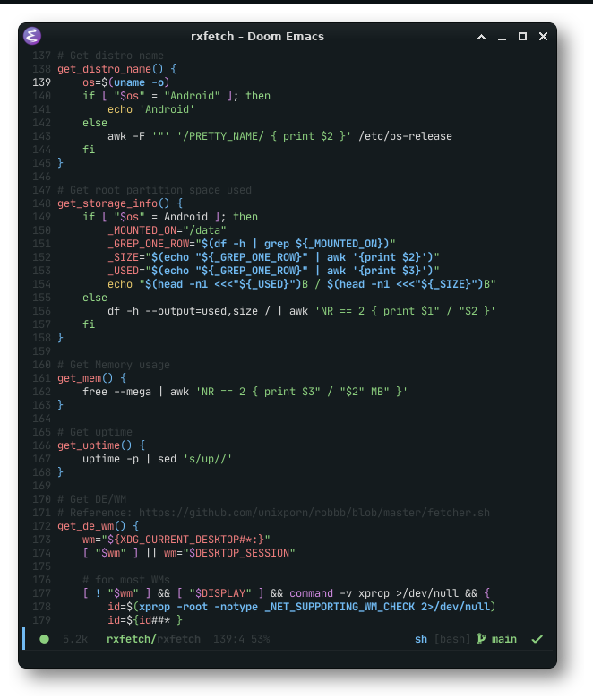This screenshot has width=593, height=700.
Task: Click 'get_storage_info()' function name on line 148
Action: (x=114, y=203)
